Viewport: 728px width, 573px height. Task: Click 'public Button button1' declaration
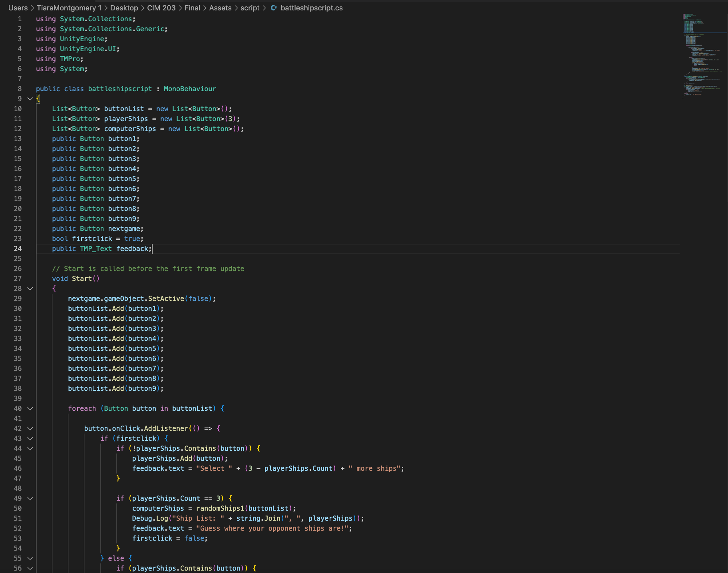click(x=96, y=139)
